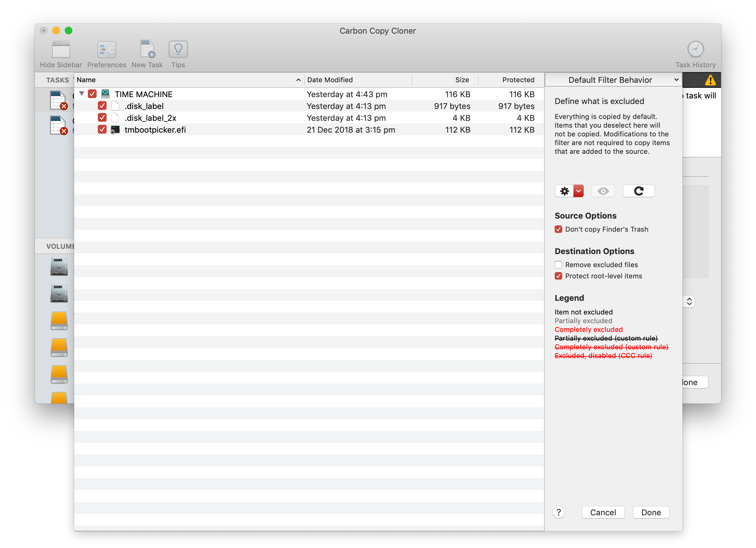Viewport: 756px width, 548px height.
Task: Open the gear menu dropdown arrow
Action: coord(578,191)
